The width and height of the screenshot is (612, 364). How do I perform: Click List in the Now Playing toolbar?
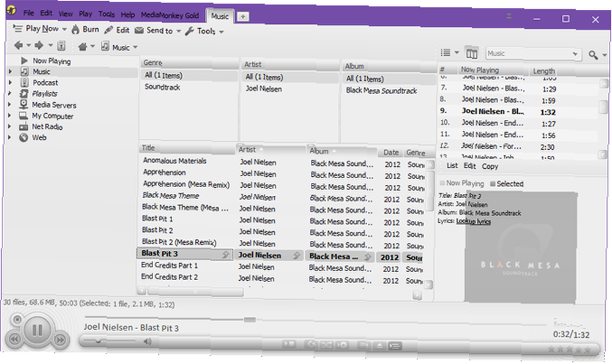click(452, 165)
